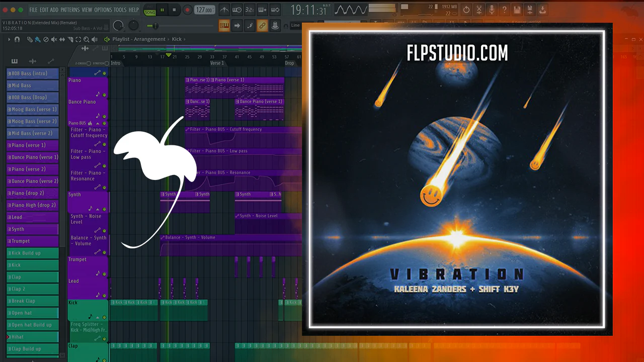Viewport: 644px width, 362px height.
Task: Select the playlist Delete tool
Action: click(x=46, y=39)
